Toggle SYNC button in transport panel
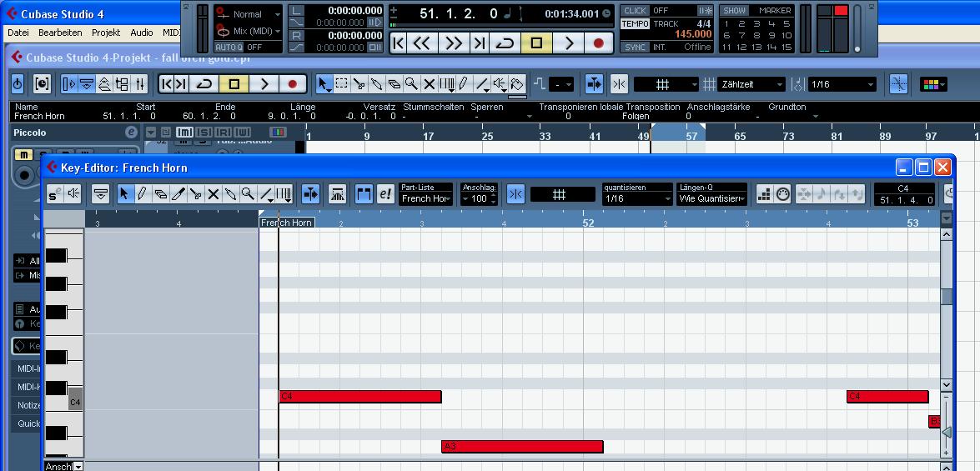The height and width of the screenshot is (471, 980). (635, 47)
